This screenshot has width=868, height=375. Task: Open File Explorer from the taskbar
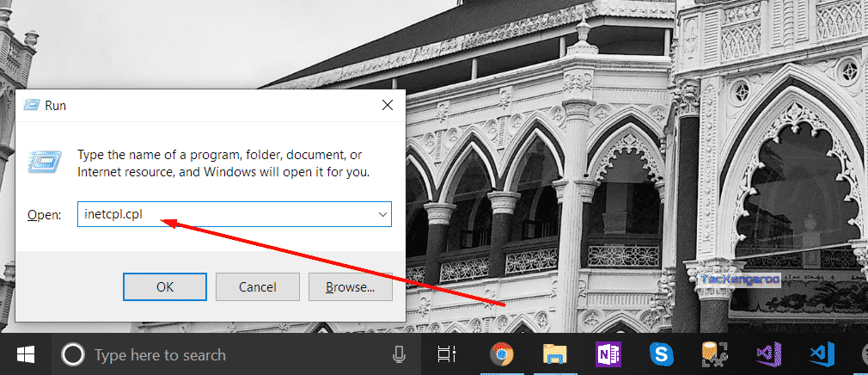(553, 354)
